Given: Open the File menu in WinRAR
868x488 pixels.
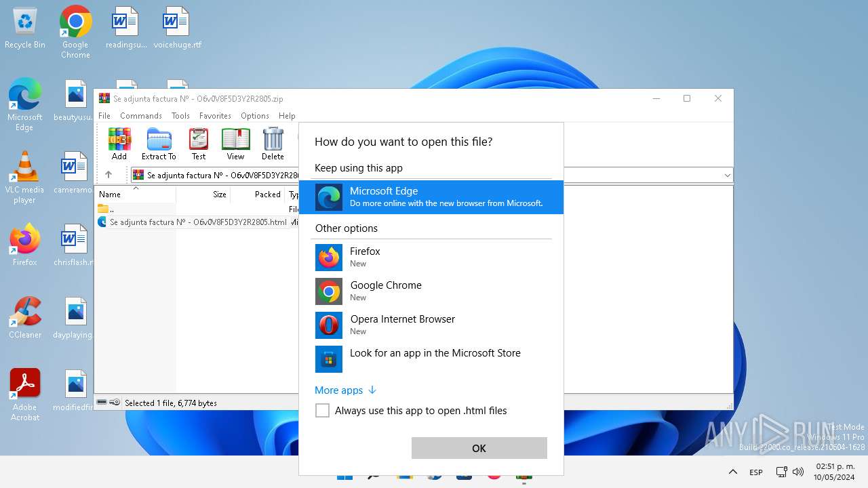Looking at the screenshot, I should tap(104, 116).
